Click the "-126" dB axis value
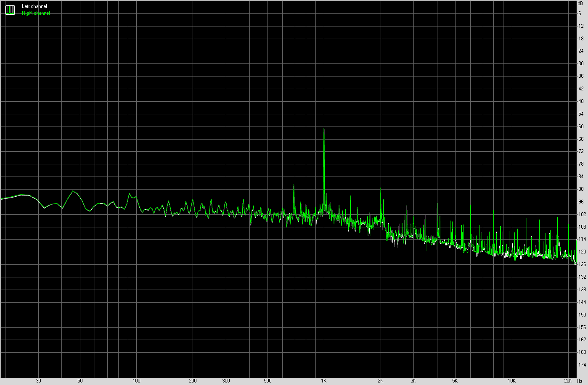The width and height of the screenshot is (588, 385). 582,264
